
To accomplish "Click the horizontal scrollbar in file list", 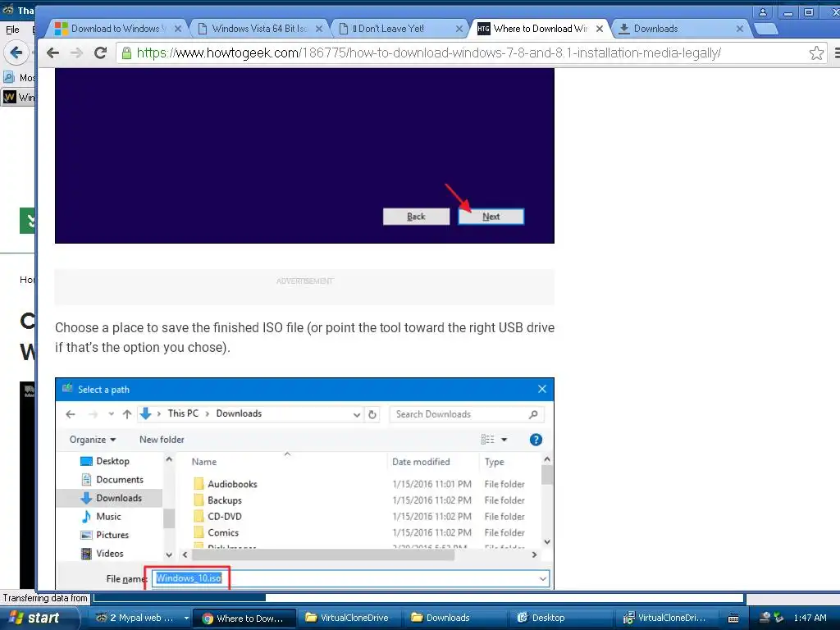I will [x=322, y=555].
